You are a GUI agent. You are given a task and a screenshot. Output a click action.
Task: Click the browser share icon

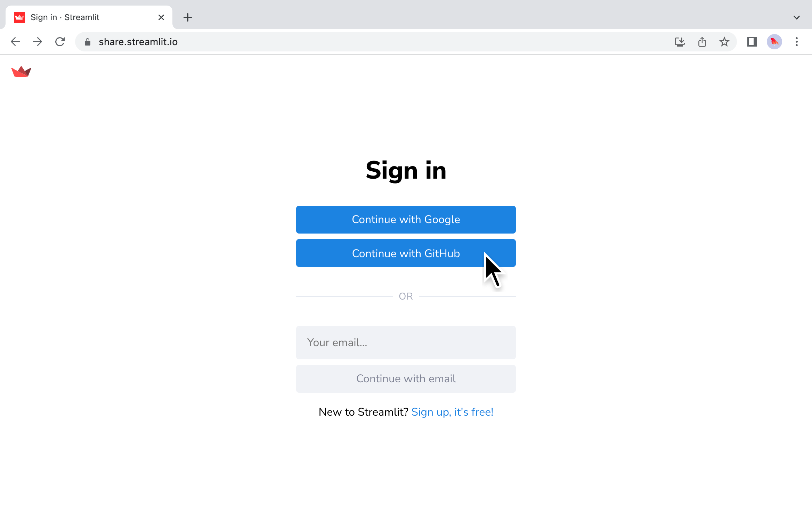(702, 41)
